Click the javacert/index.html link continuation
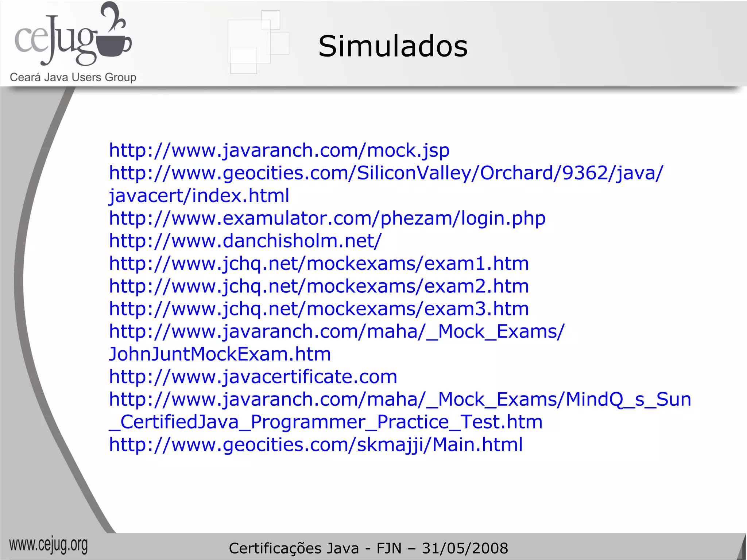The height and width of the screenshot is (560, 747). 199,195
